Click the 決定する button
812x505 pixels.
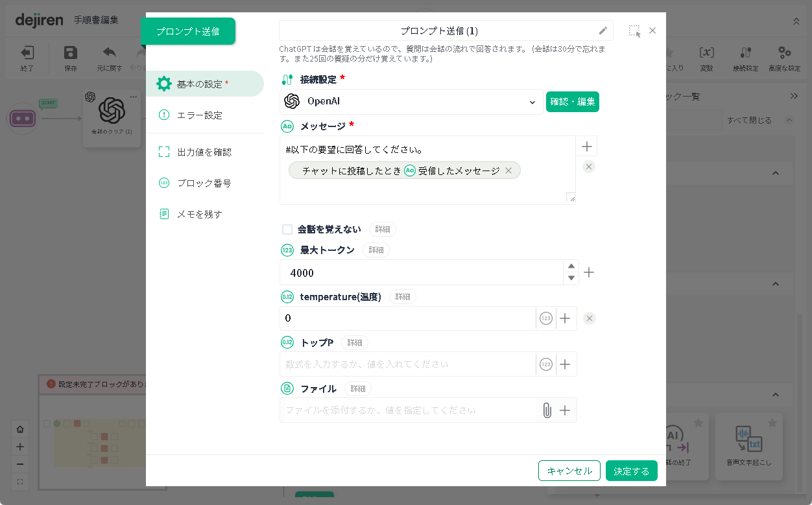pos(631,471)
